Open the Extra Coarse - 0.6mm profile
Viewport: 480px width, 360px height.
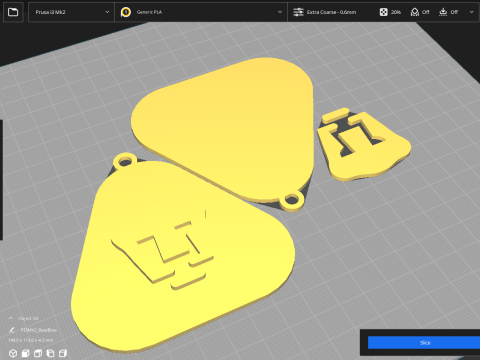(331, 12)
